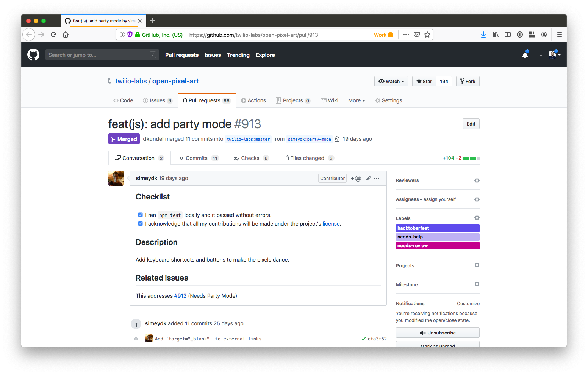Go to GitHub home via Octocat logo
Image resolution: width=588 pixels, height=375 pixels.
pos(33,55)
